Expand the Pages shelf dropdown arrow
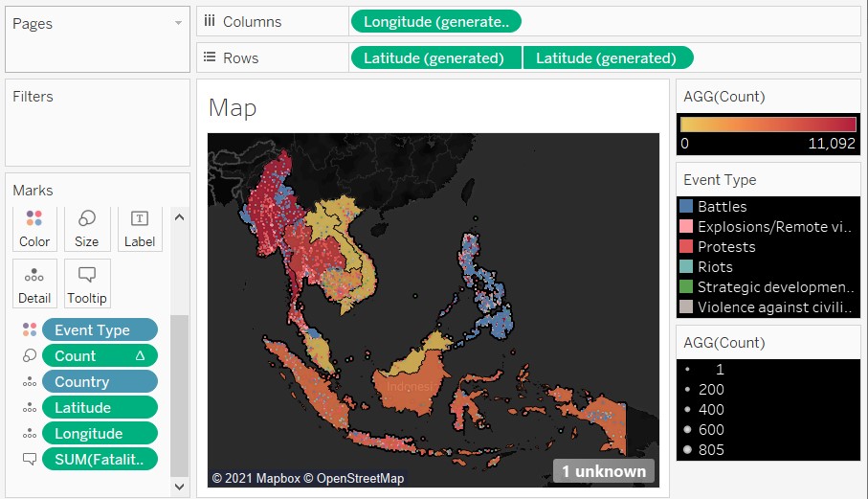This screenshot has height=499, width=868. coord(177,24)
